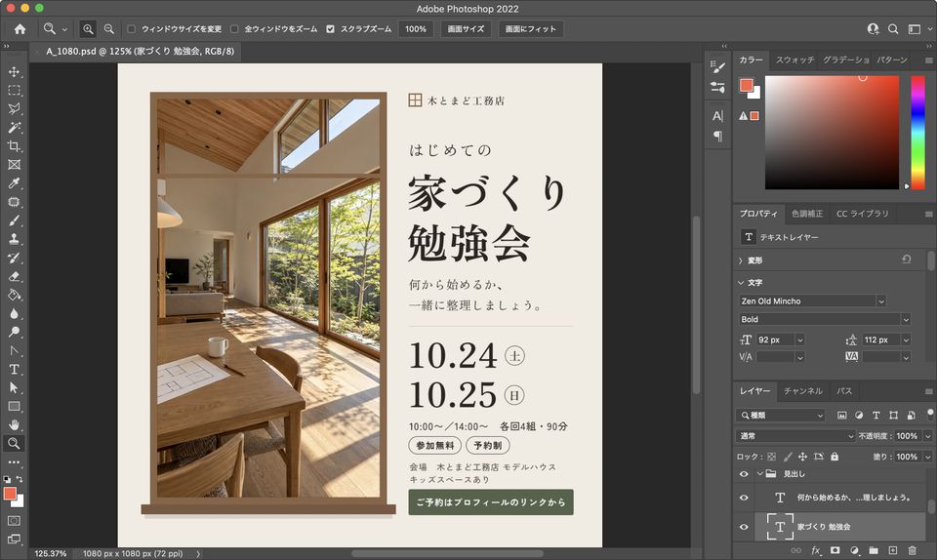Add a layer mask
The image size is (937, 560).
(x=835, y=550)
